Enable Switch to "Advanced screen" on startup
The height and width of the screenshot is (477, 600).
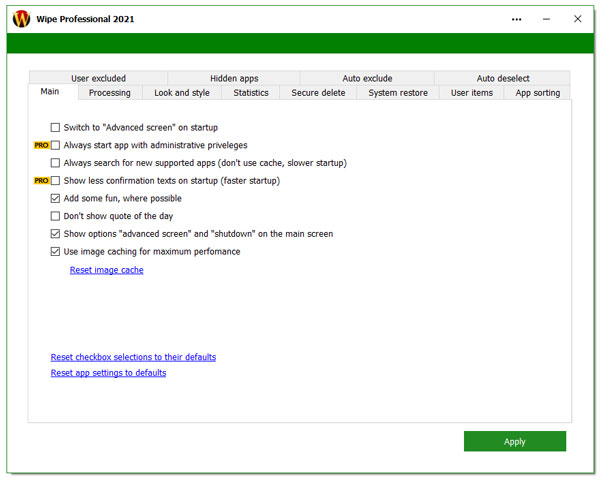[x=55, y=127]
